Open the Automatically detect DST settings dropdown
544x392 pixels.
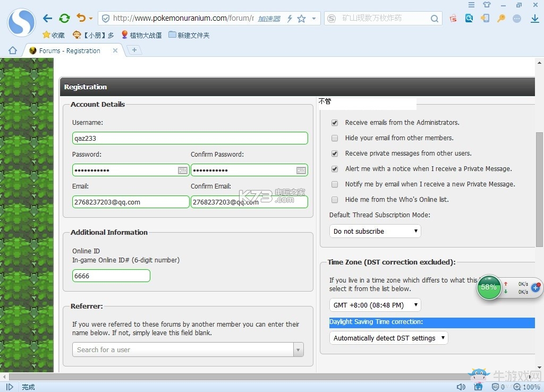[x=388, y=338]
